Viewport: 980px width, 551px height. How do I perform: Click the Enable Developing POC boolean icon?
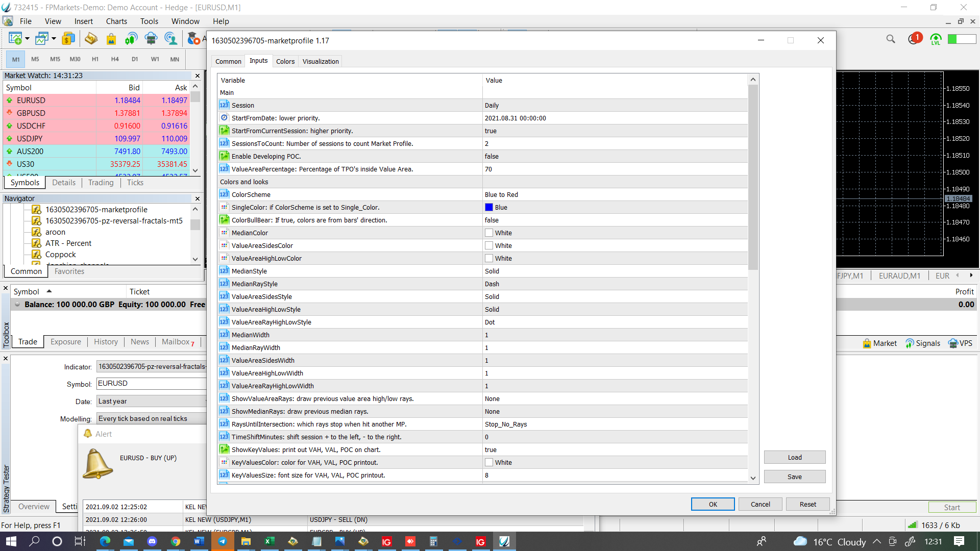pos(224,156)
